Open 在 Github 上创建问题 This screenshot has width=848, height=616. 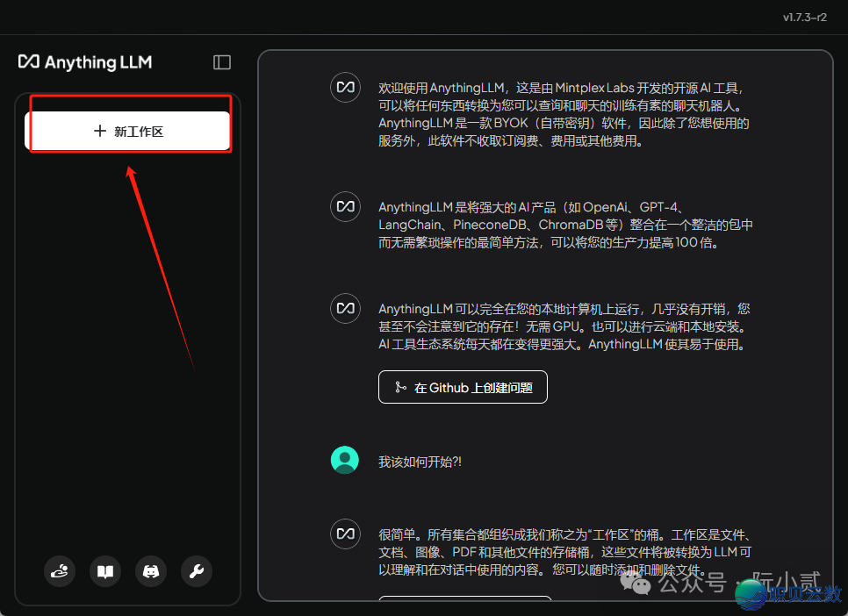point(463,386)
